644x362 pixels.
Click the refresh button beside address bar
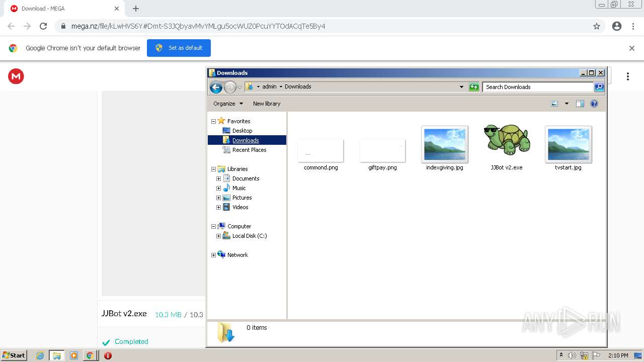tap(473, 87)
